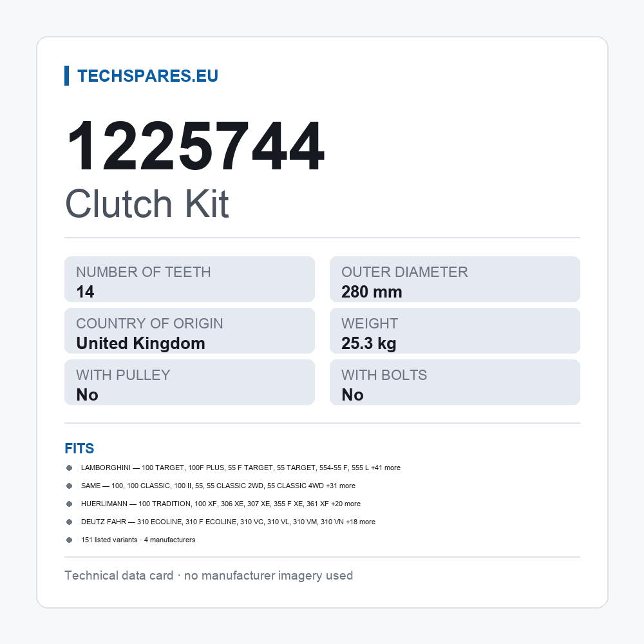644x644 pixels.
Task: Click the With Bolts label
Action: click(x=384, y=375)
